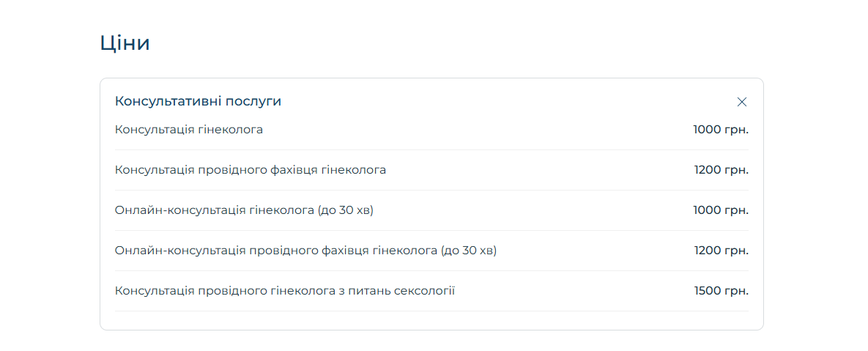This screenshot has width=868, height=351.
Task: Collapse the Консультативні послуги section with X icon
Action: pos(742,102)
